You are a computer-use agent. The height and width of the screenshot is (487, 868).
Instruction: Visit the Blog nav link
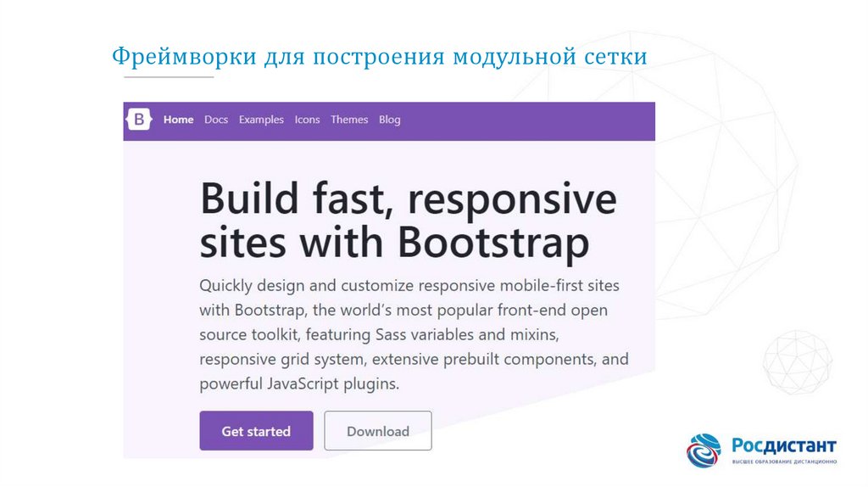(x=390, y=120)
